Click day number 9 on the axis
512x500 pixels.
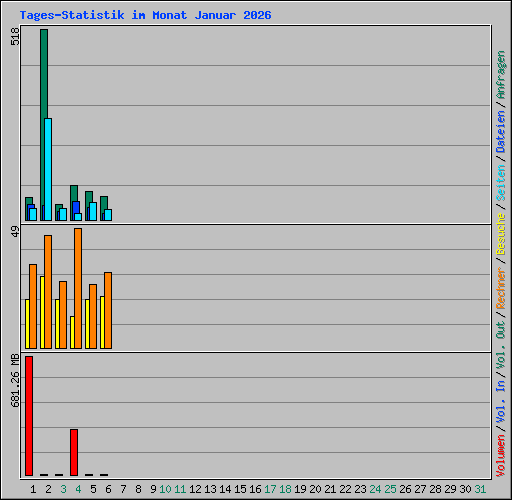coord(153,489)
